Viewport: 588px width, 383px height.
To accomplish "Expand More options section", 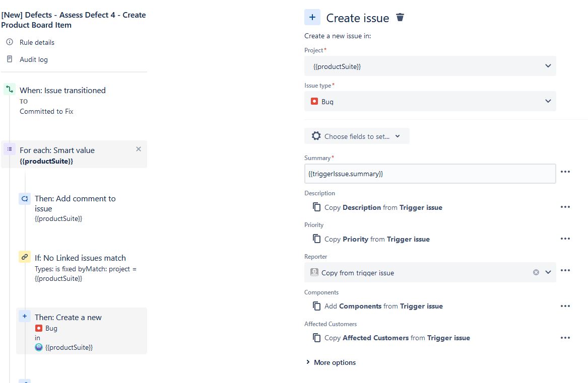I will click(331, 362).
